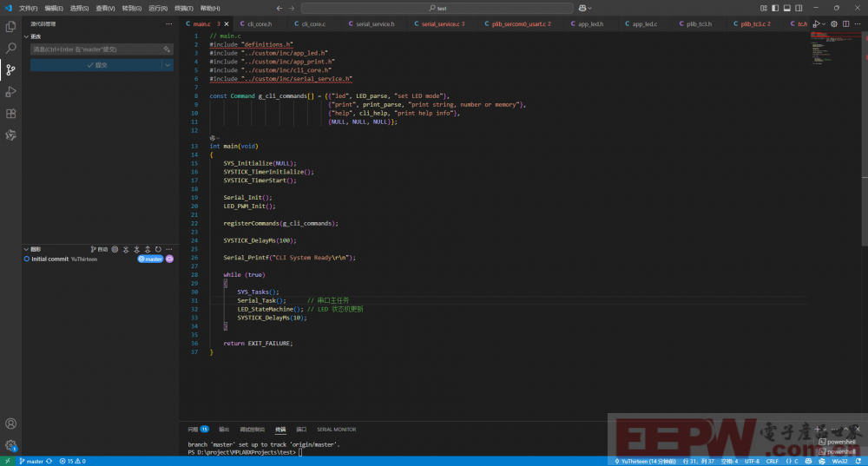Open Source Control panel ellipsis menu
The height and width of the screenshot is (466, 868).
click(169, 23)
